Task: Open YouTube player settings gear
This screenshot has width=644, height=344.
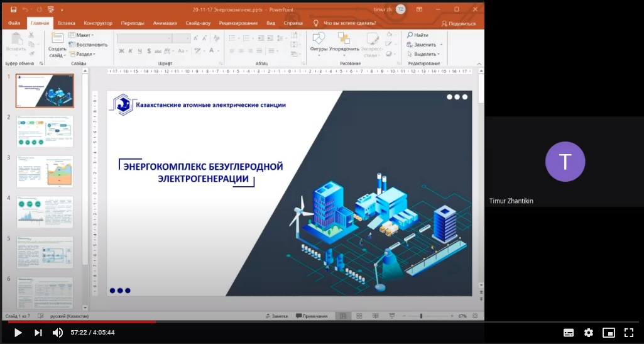Action: point(588,333)
